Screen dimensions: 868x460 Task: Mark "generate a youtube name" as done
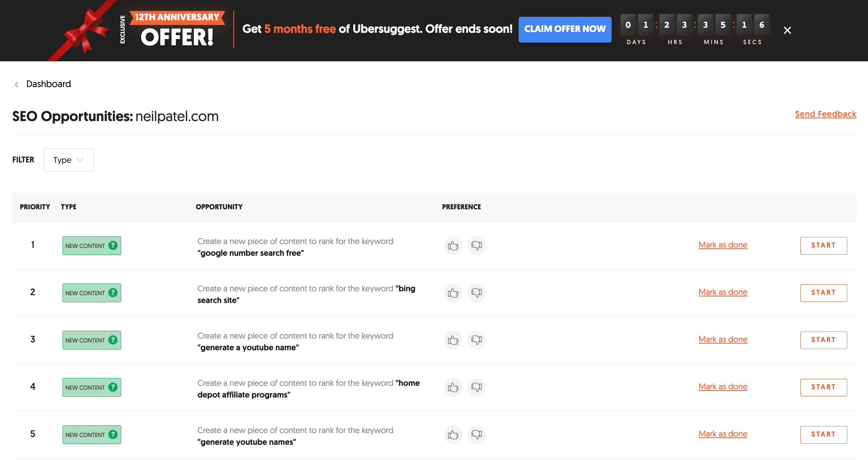723,339
